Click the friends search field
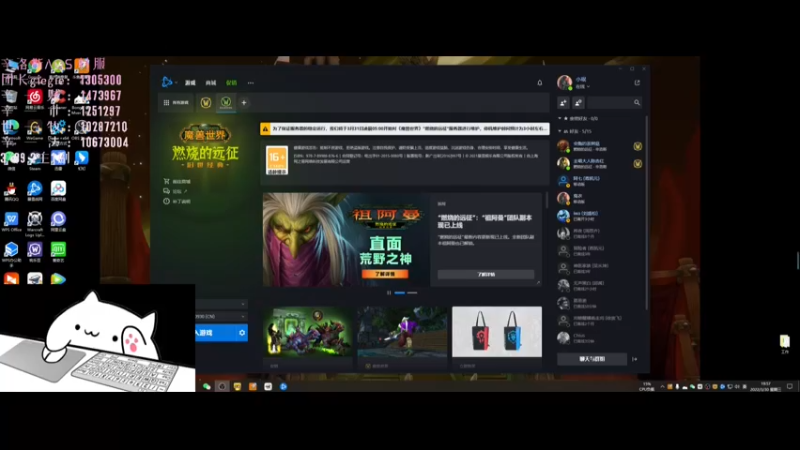The image size is (800, 450). 614,103
